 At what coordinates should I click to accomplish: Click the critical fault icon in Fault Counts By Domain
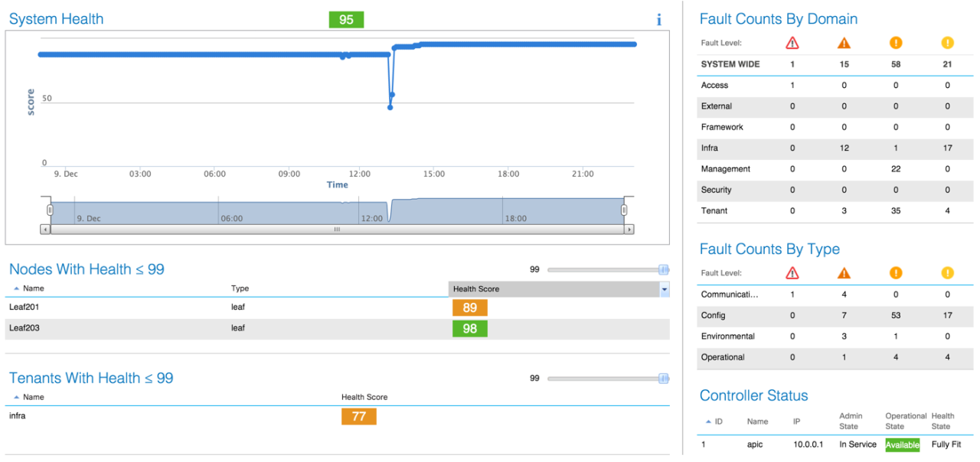click(792, 43)
